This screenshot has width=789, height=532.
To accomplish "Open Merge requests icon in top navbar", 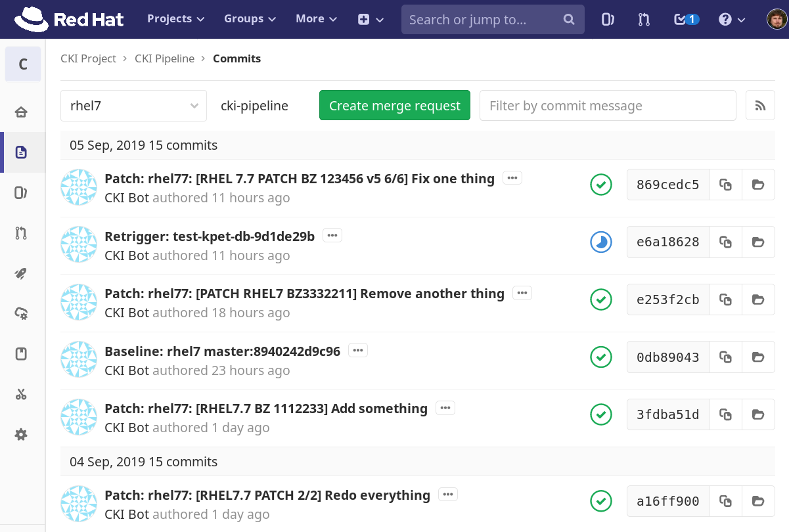I will pos(644,20).
